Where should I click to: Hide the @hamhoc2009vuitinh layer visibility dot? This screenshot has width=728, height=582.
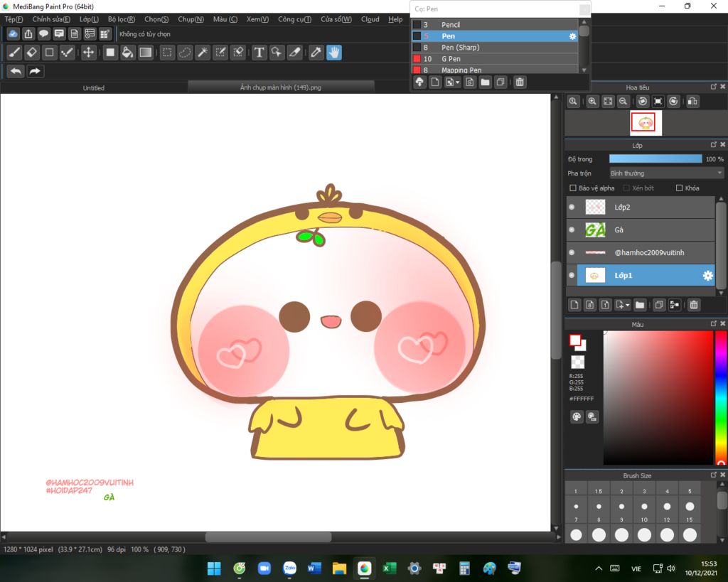(572, 252)
